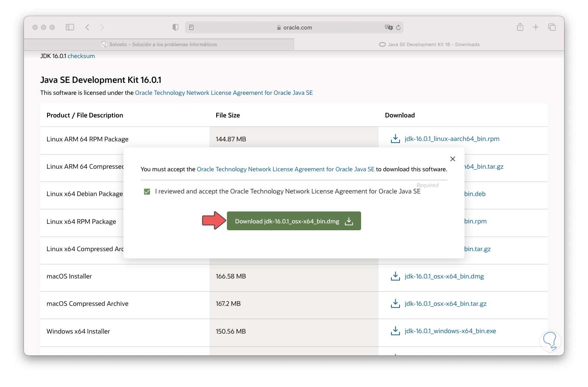Show the tab overview
The height and width of the screenshot is (387, 588).
(x=552, y=27)
